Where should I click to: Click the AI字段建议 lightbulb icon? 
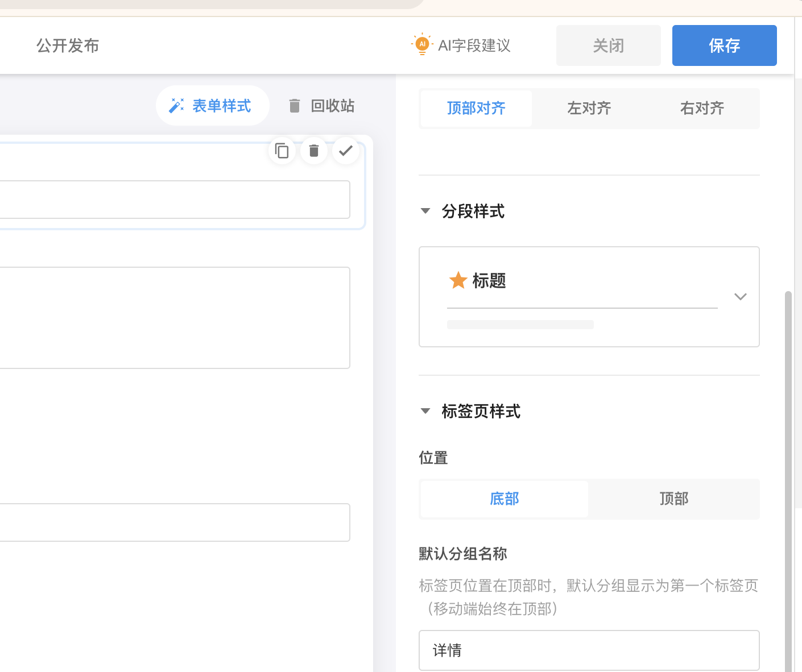[x=421, y=43]
